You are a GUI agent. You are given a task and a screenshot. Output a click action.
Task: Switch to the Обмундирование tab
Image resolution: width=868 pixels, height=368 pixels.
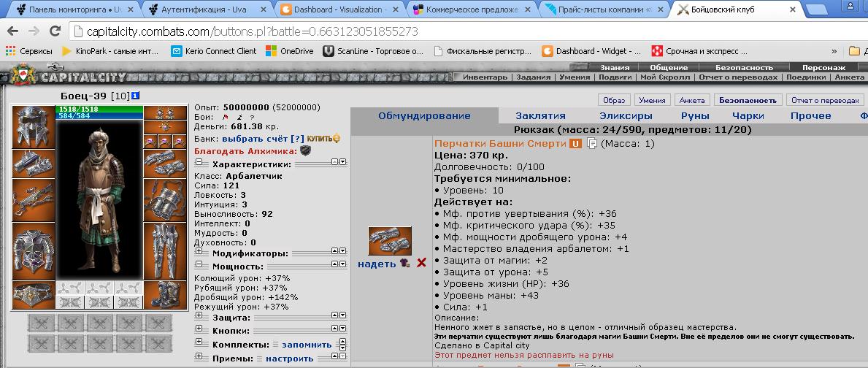click(425, 115)
